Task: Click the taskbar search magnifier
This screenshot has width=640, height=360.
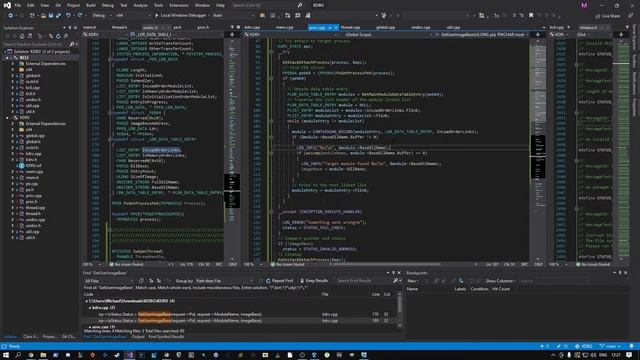Action: pyautogui.click(x=18, y=355)
